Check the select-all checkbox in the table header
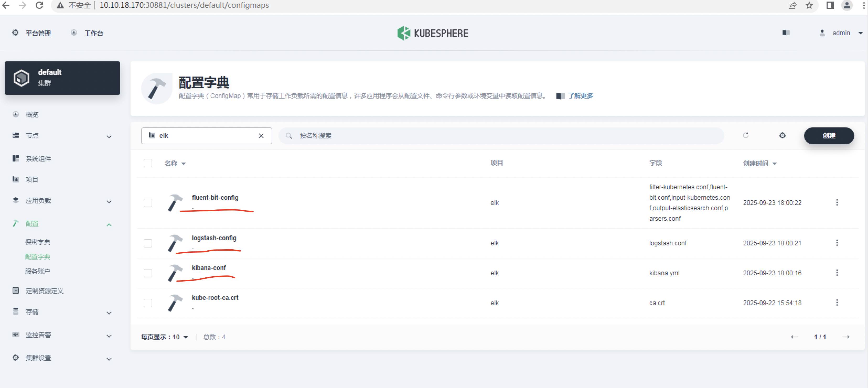868x388 pixels. click(x=148, y=163)
